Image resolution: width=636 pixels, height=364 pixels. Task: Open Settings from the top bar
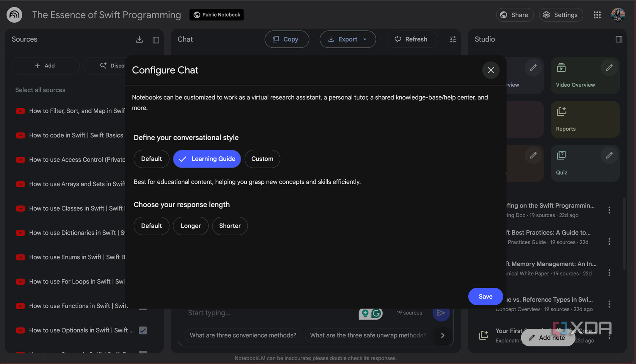561,15
